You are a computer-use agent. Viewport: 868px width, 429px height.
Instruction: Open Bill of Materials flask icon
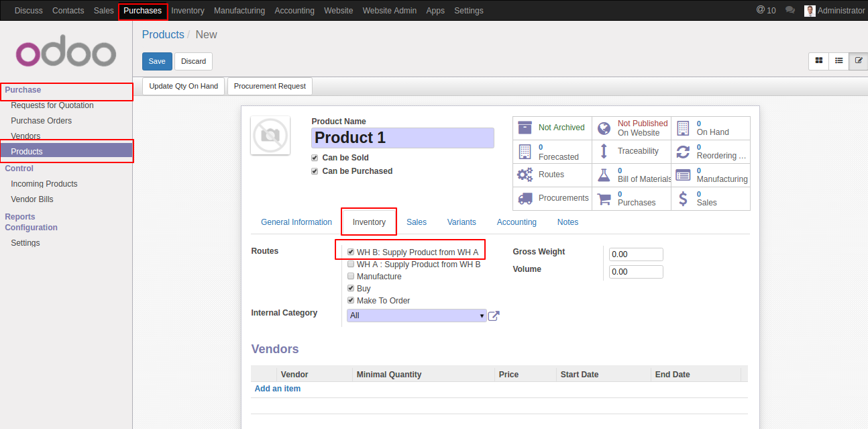[604, 175]
